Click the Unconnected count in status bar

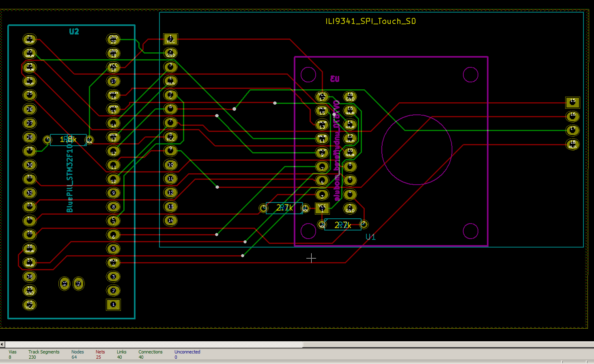(187, 354)
